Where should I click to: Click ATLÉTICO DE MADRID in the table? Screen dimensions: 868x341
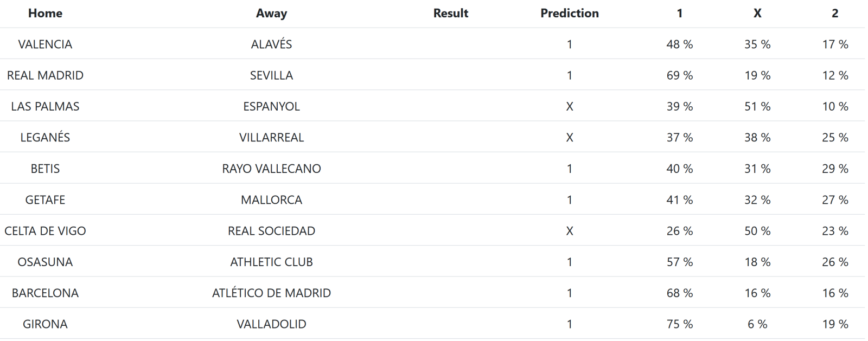271,293
